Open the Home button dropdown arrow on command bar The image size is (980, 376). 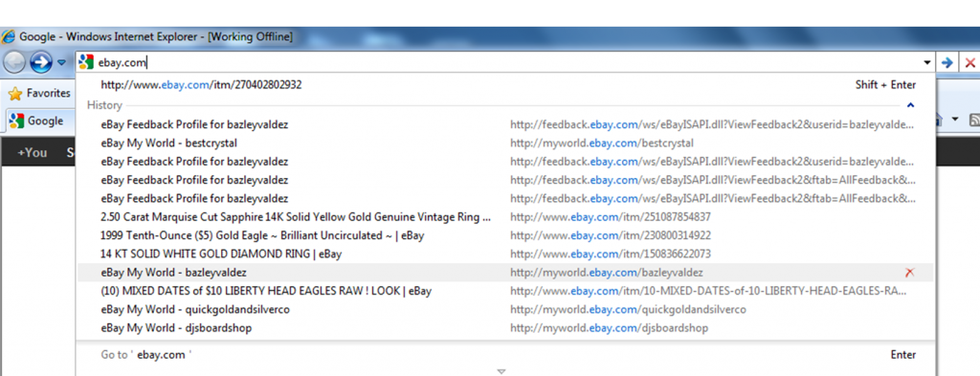(955, 120)
